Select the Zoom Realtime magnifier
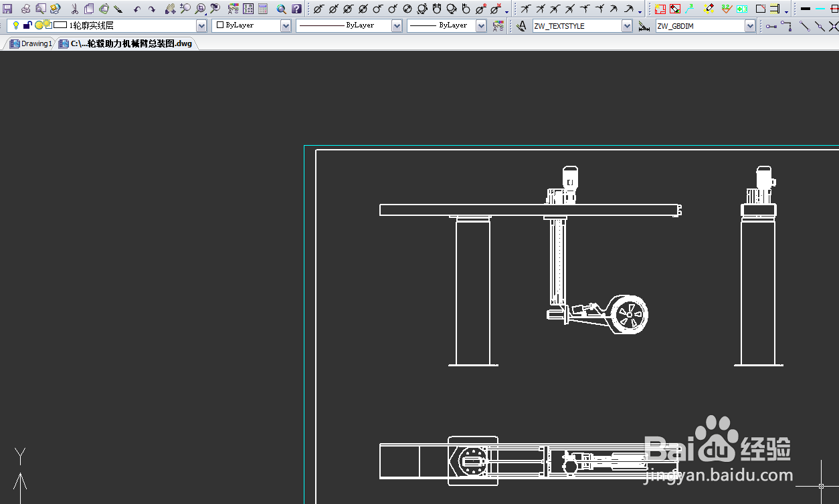Viewport: 839px width, 504px height. tap(185, 9)
